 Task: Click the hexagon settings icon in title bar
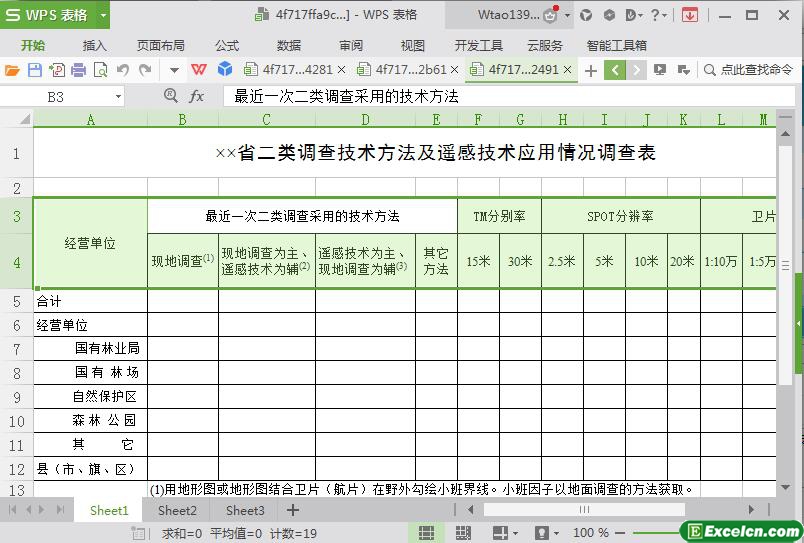point(609,15)
